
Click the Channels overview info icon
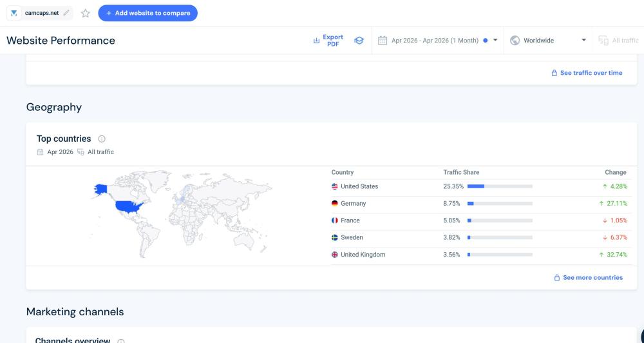click(x=121, y=341)
